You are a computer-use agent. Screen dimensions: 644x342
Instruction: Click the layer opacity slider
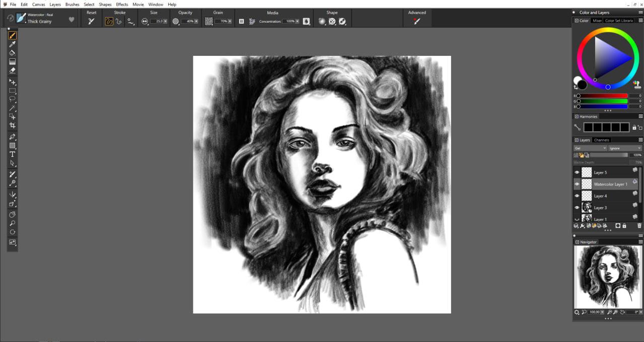pos(609,155)
